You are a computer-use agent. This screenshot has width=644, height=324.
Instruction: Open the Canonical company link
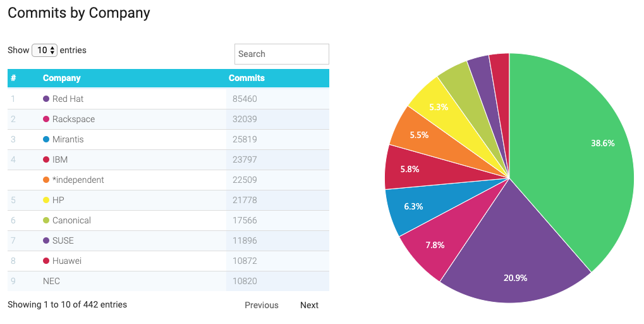click(x=71, y=220)
